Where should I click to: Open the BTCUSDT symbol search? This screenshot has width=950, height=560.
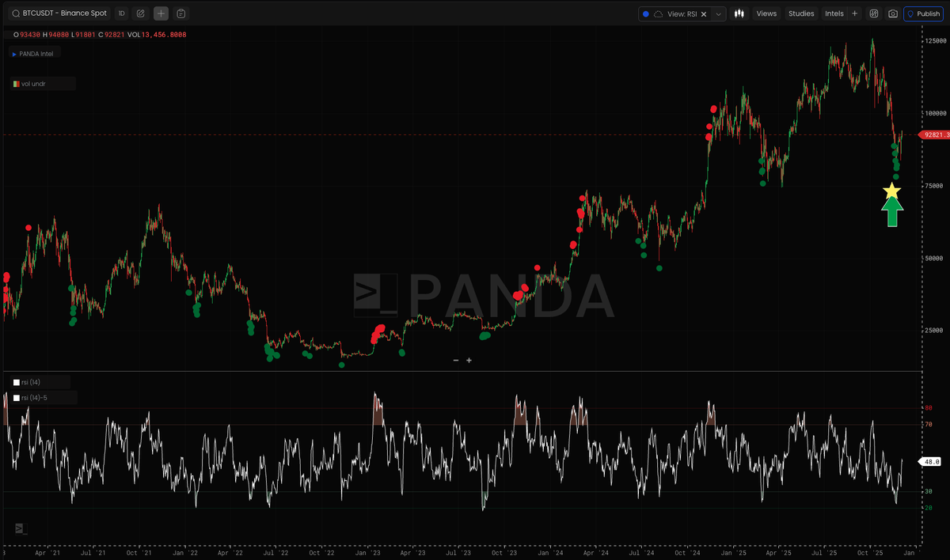click(x=59, y=13)
